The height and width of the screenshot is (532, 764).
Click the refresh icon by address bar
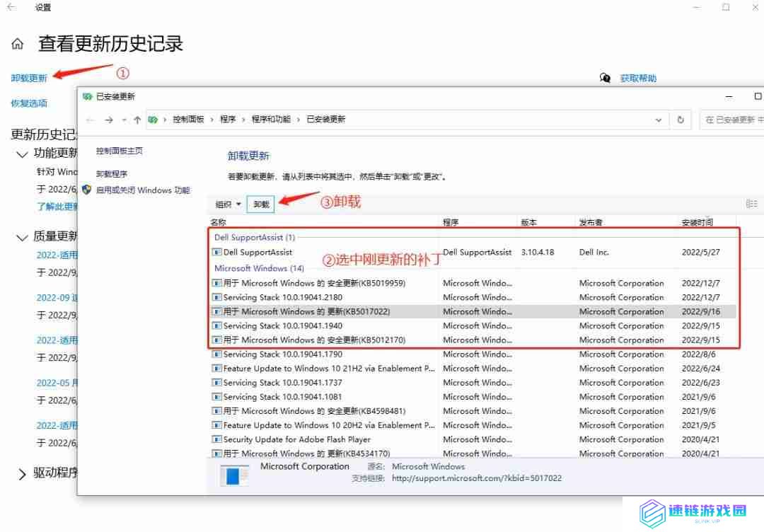(681, 120)
